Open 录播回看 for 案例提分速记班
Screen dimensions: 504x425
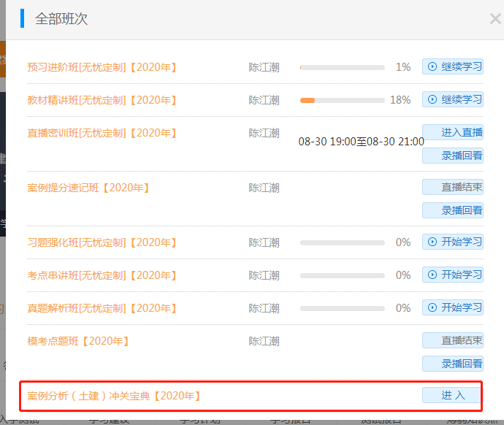[453, 210]
